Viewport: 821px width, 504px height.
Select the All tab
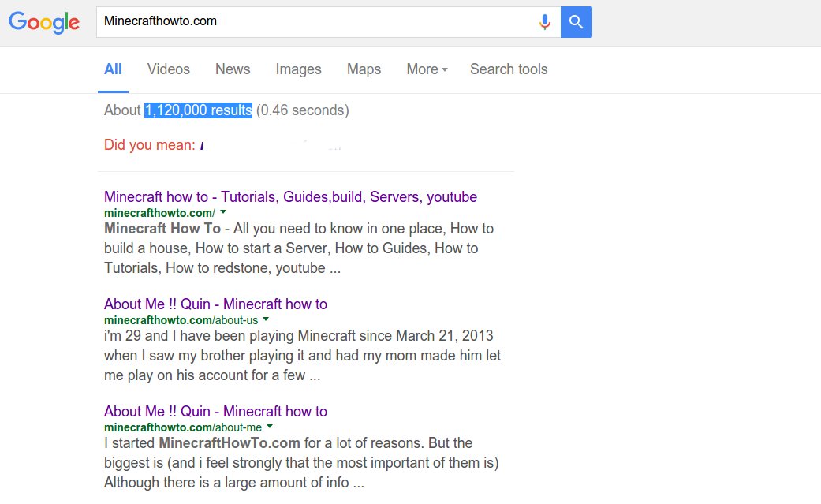113,69
